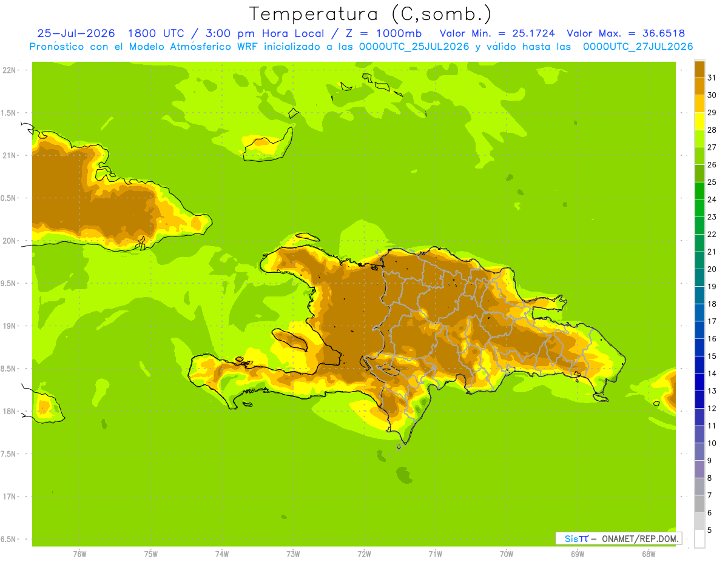Image resolution: width=728 pixels, height=562 pixels.
Task: Click the 22N latitude axis label
Action: 10,70
